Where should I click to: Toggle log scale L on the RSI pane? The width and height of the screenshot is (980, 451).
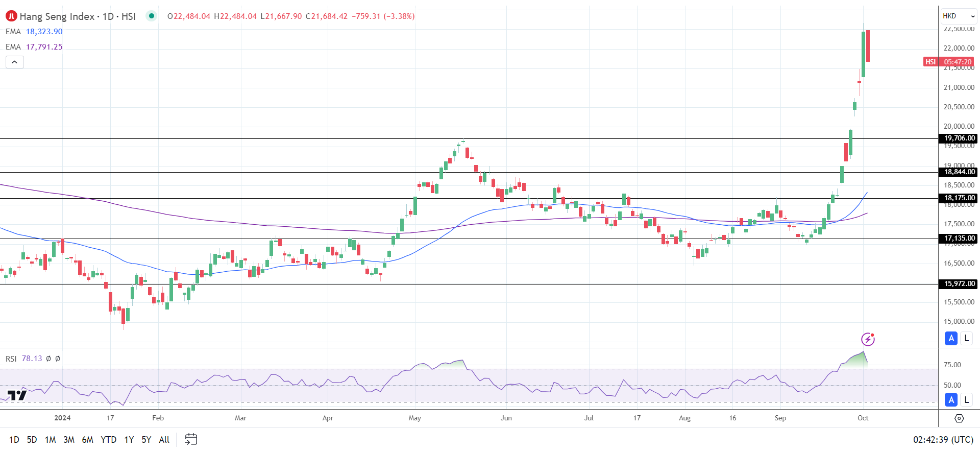966,400
